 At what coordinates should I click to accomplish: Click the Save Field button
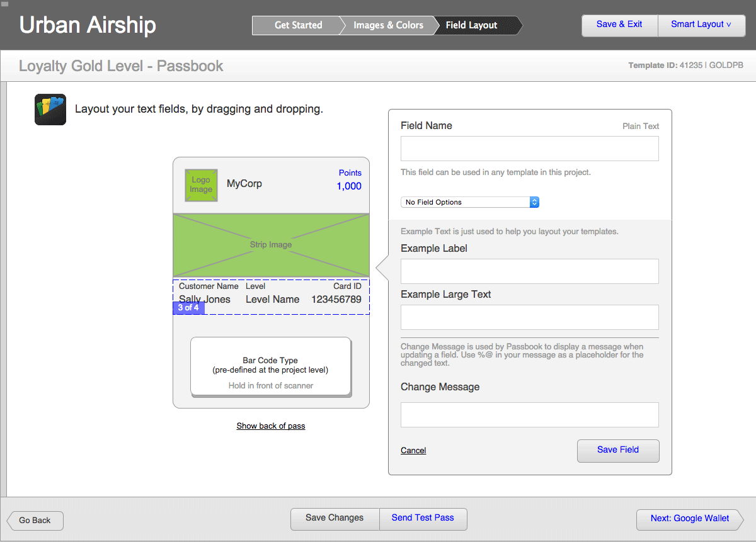point(618,450)
